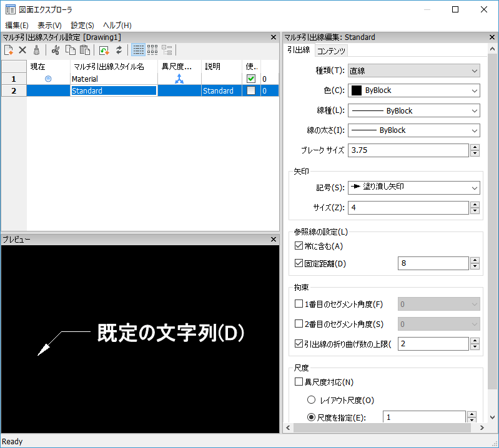Image resolution: width=499 pixels, height=448 pixels.
Task: Click the Standard description cell
Action: (222, 90)
